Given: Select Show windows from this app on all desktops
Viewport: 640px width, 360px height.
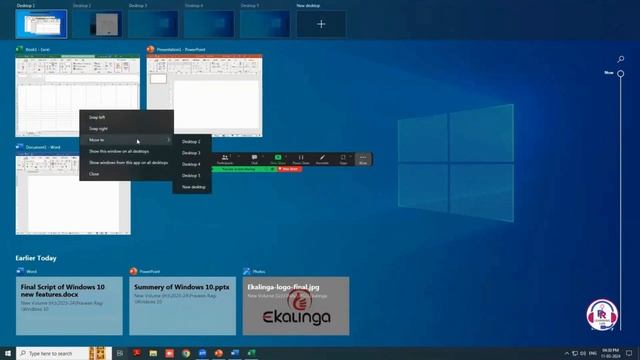Looking at the screenshot, I should tap(127, 162).
